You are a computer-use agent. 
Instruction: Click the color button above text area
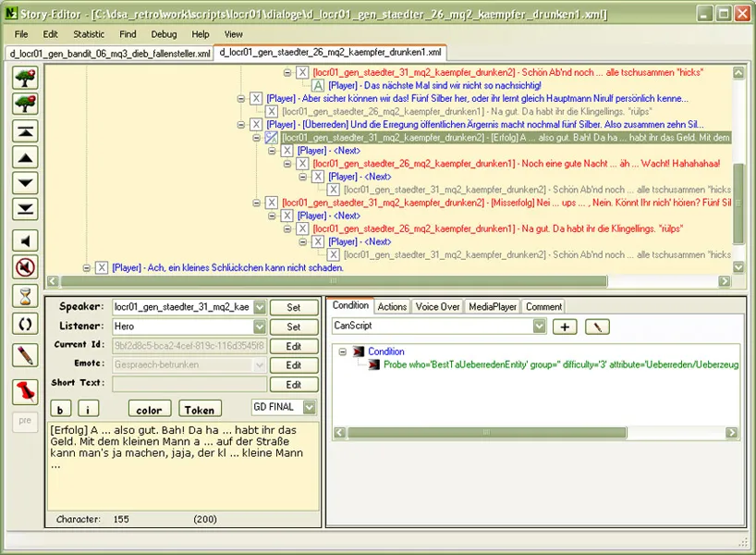(x=149, y=410)
